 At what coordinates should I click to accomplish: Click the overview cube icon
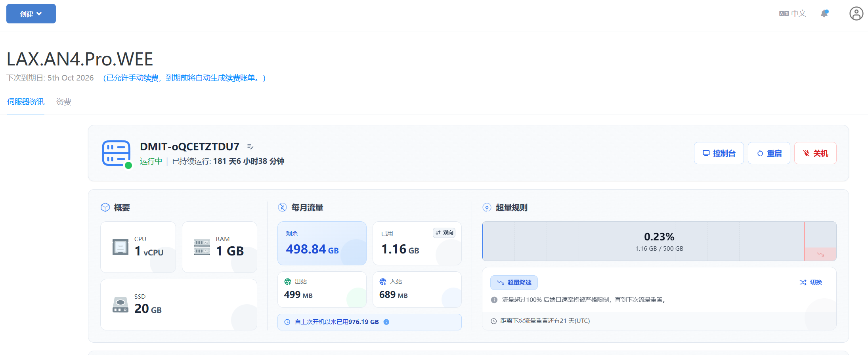(105, 207)
